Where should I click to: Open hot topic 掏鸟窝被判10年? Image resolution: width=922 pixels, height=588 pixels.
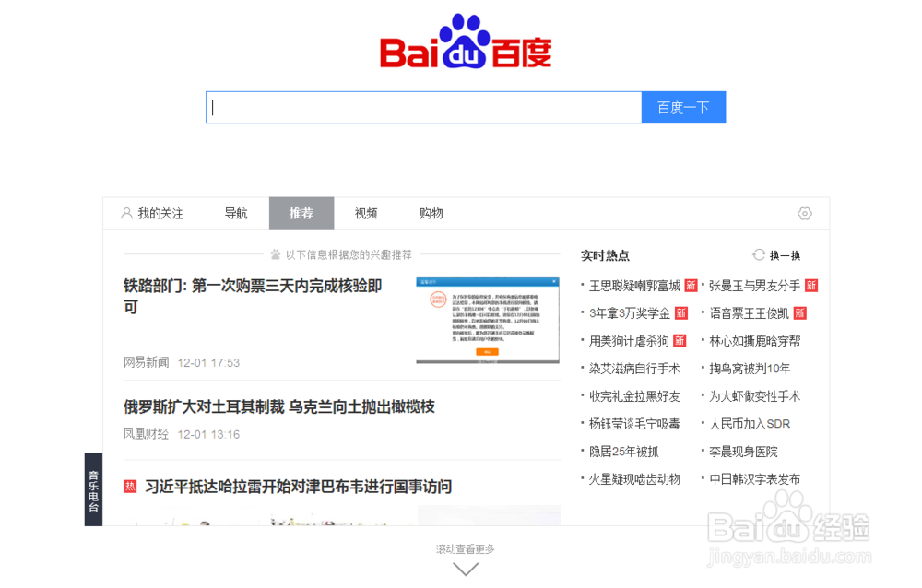(x=750, y=369)
